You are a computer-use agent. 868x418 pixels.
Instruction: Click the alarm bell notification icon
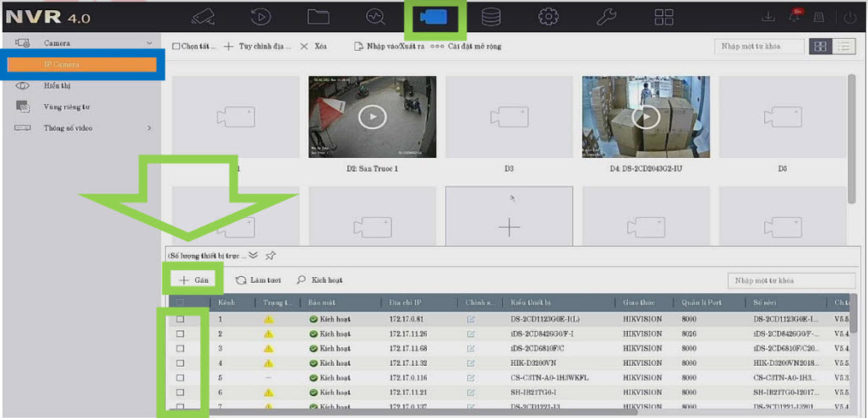point(794,16)
